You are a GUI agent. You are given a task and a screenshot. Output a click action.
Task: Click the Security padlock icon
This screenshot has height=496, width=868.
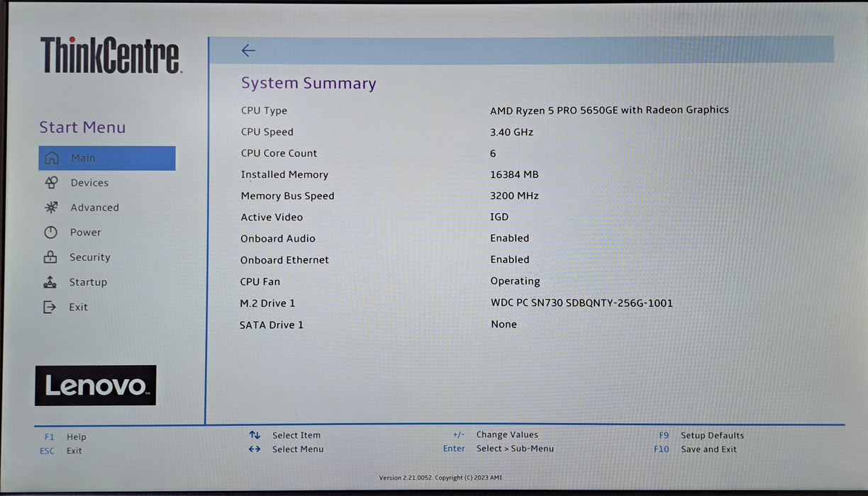50,257
